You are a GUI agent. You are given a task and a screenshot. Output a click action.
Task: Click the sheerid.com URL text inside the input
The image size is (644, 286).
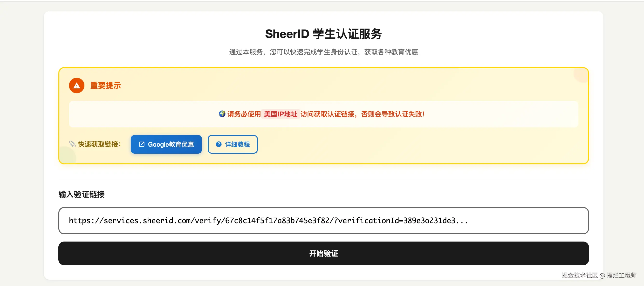click(x=268, y=221)
